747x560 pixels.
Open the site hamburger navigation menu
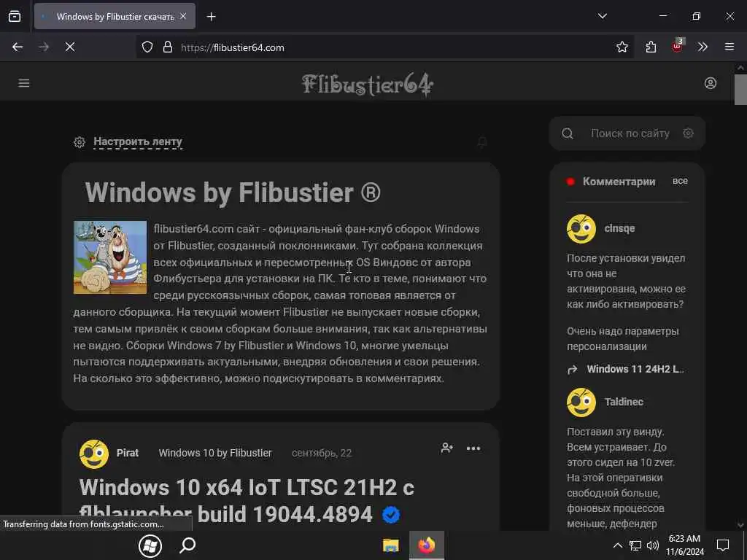(x=24, y=83)
